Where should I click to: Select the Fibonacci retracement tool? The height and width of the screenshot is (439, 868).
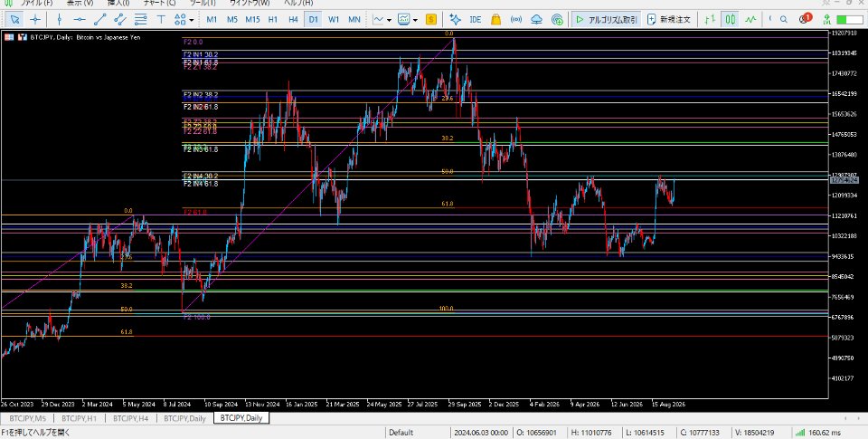point(141,19)
